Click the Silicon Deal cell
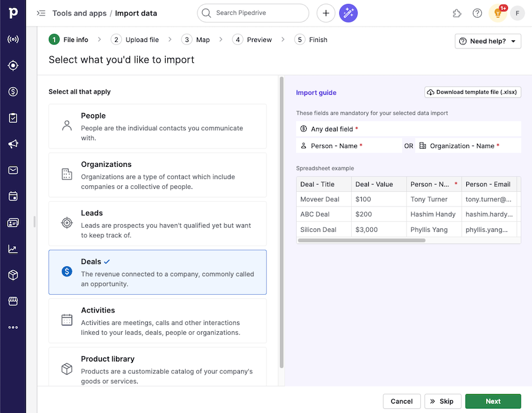Viewport: 532px width, 413px height. [x=324, y=230]
